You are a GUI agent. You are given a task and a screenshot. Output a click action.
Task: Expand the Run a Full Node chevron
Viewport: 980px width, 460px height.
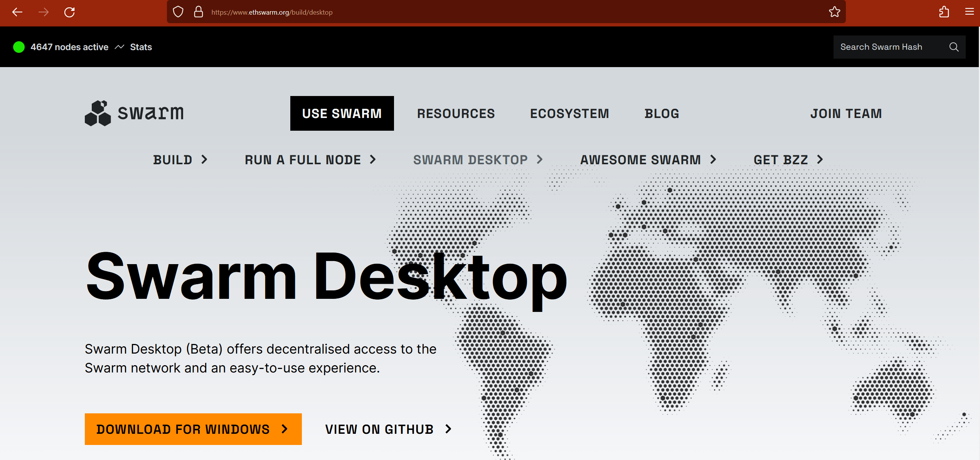[373, 160]
